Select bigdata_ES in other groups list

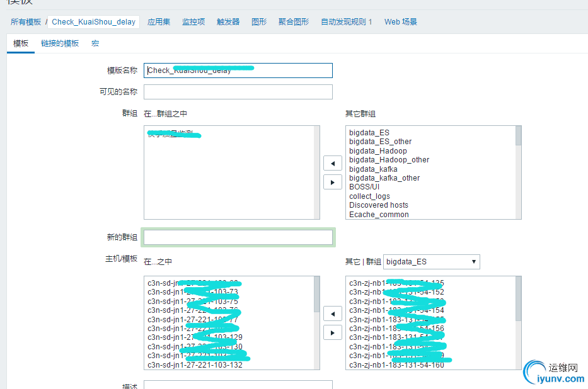[369, 133]
